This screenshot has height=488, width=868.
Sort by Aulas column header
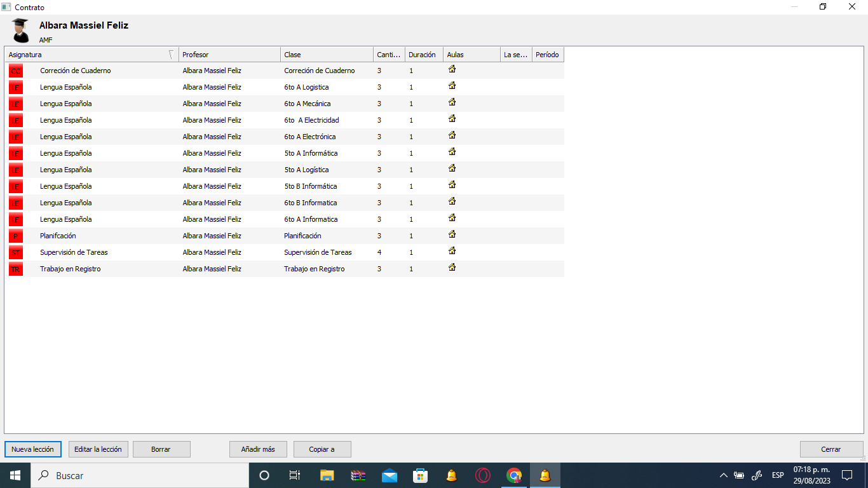pos(471,55)
